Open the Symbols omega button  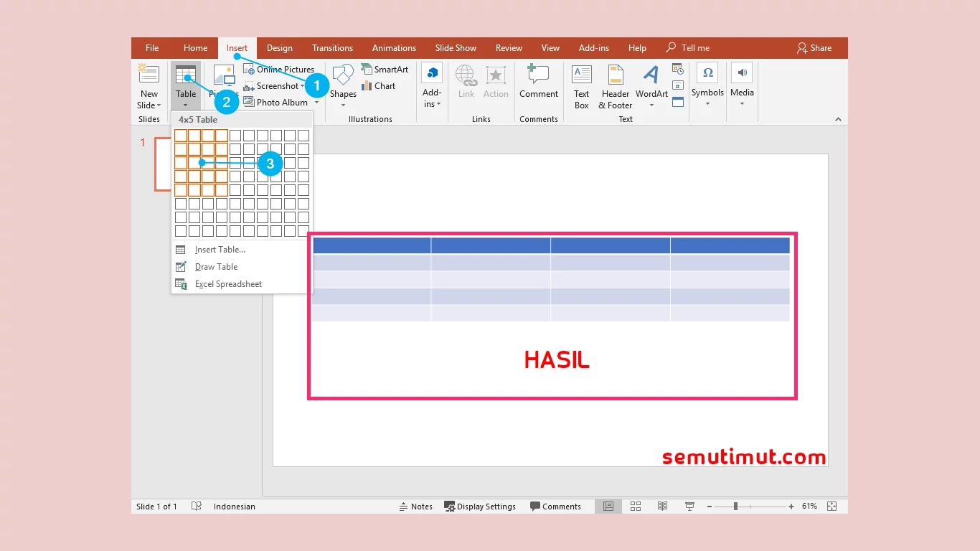pyautogui.click(x=707, y=72)
